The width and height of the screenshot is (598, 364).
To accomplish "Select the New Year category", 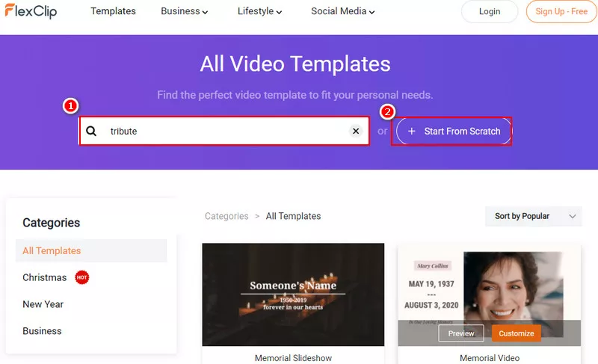I will pyautogui.click(x=43, y=304).
